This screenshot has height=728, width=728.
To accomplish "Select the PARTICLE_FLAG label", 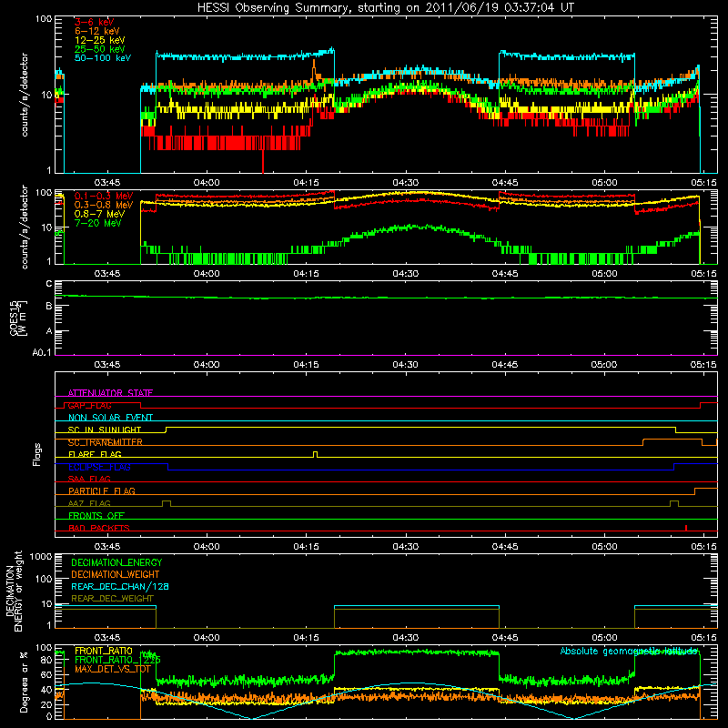I will tap(102, 490).
